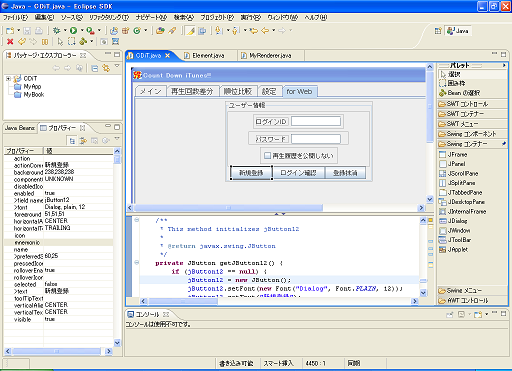
Task: Pick JDesktopPane from the palette
Action: coord(462,202)
